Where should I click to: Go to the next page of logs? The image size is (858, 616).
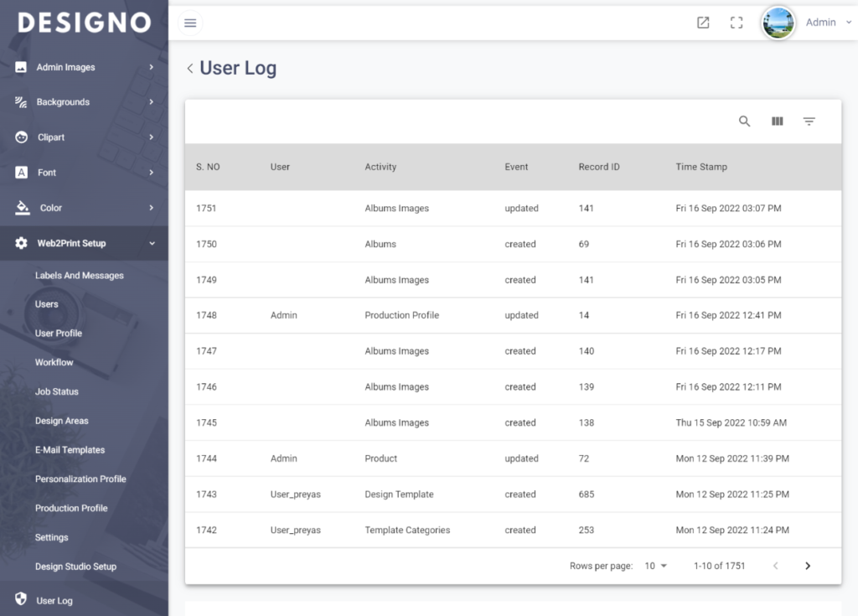tap(808, 566)
